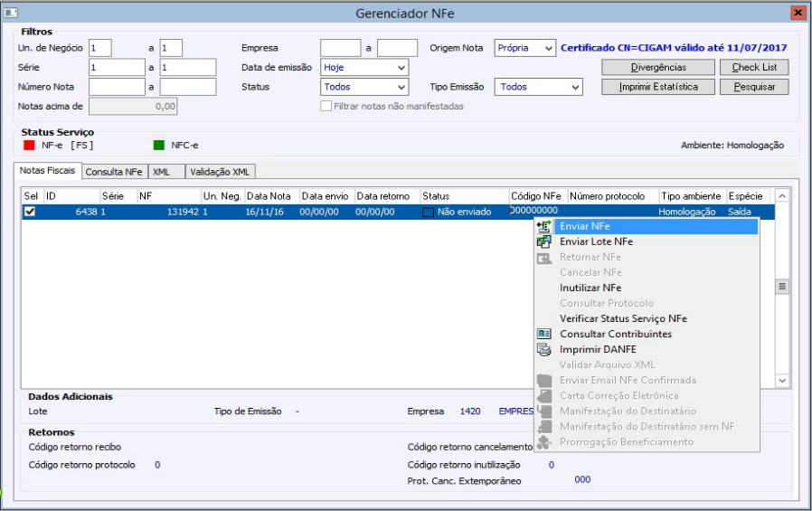
Task: Click the Enviar NFe send icon
Action: point(543,226)
